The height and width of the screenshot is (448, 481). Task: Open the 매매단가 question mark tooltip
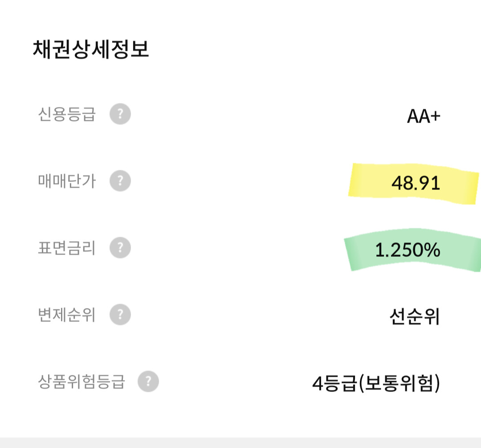120,181
